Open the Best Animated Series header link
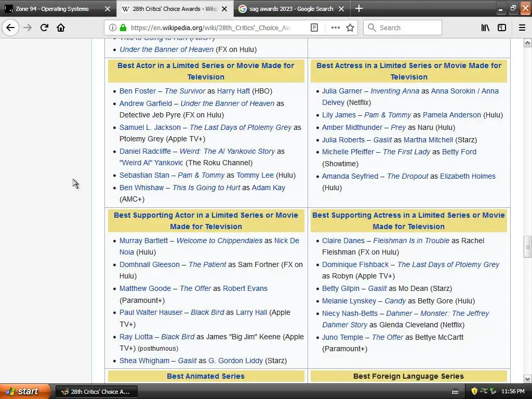 (206, 376)
